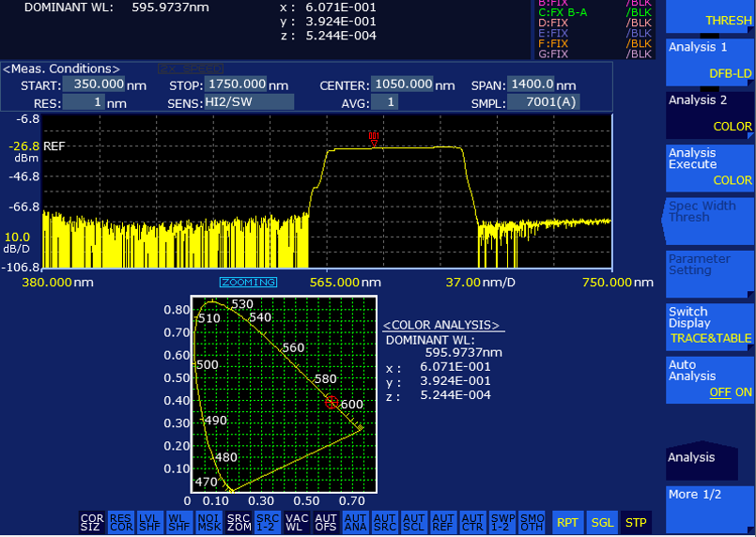Toggle Auto Analysis OFF/ON
This screenshot has height=537, width=756.
point(710,378)
